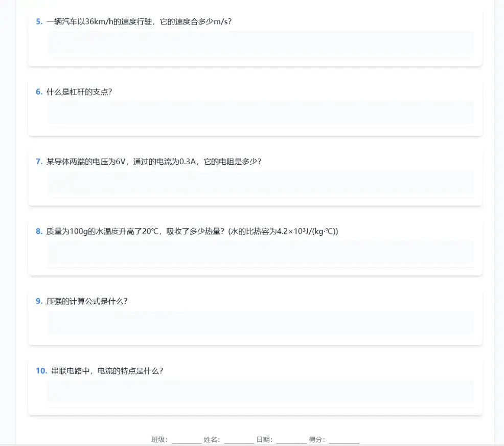Click the answer field for question 7
504x446 pixels.
pyautogui.click(x=260, y=183)
